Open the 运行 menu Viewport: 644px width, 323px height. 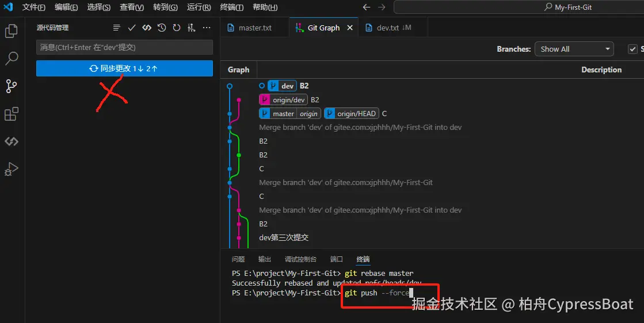click(x=199, y=7)
